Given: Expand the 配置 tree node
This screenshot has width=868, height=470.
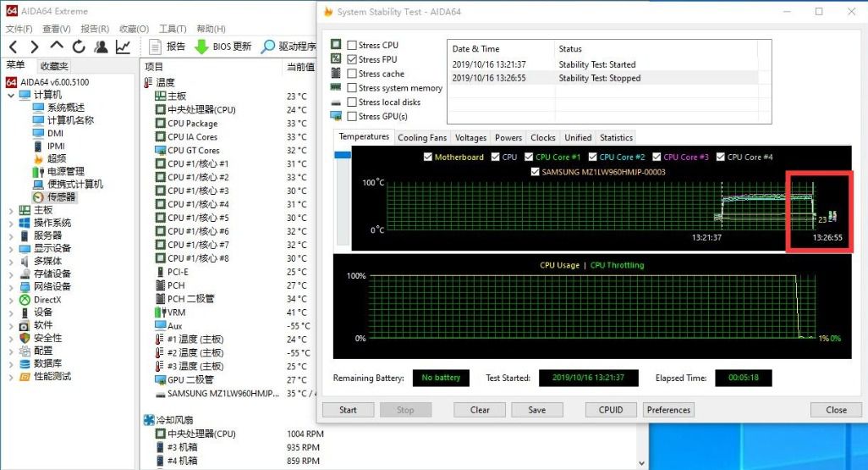Looking at the screenshot, I should coord(11,351).
